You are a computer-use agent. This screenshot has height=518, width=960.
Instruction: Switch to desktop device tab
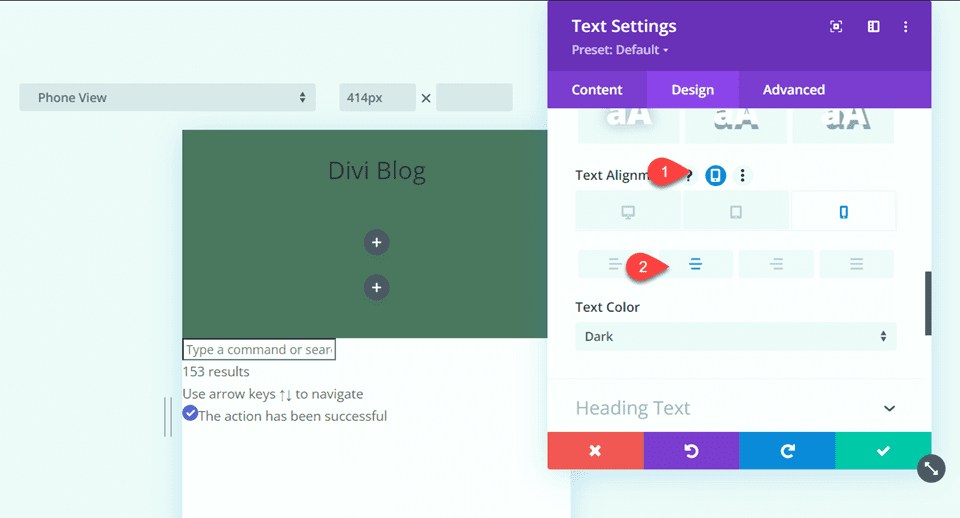click(x=628, y=211)
